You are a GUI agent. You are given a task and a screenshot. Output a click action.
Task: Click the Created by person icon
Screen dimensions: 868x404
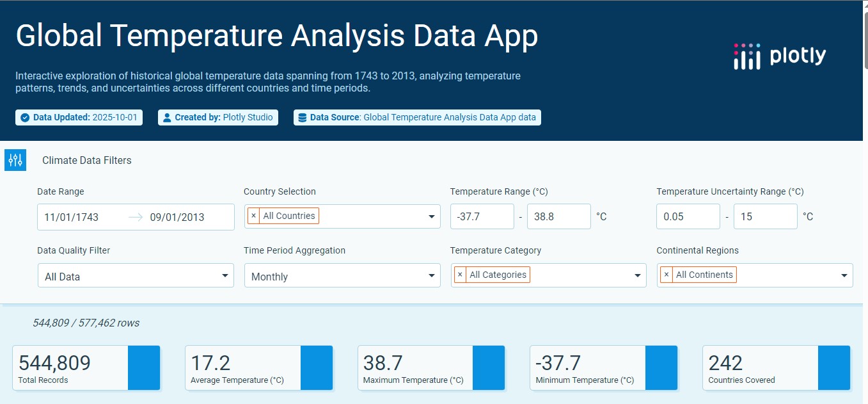(167, 118)
